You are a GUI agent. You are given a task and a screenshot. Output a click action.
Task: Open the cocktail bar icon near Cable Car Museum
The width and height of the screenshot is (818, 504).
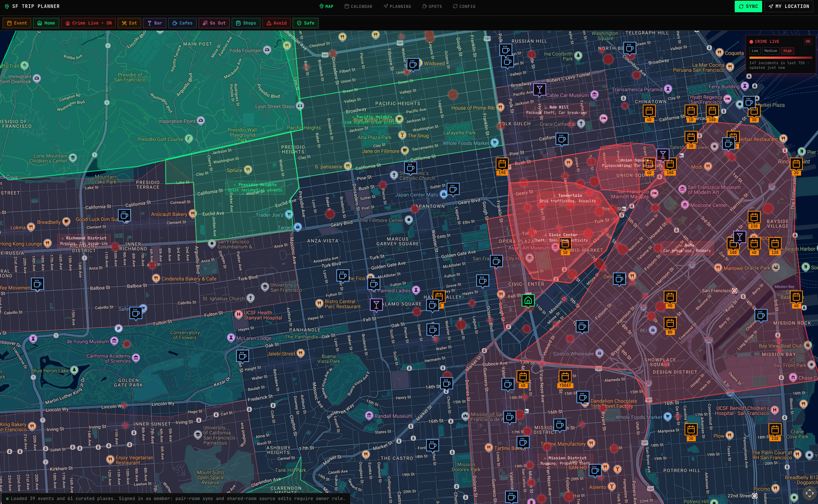[539, 90]
